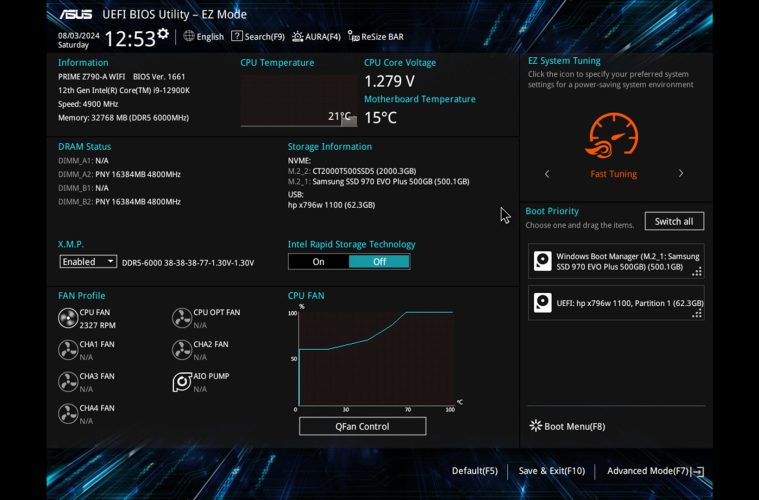Go to next EZ tuning mode arrow
This screenshot has height=500, width=759.
pos(681,173)
